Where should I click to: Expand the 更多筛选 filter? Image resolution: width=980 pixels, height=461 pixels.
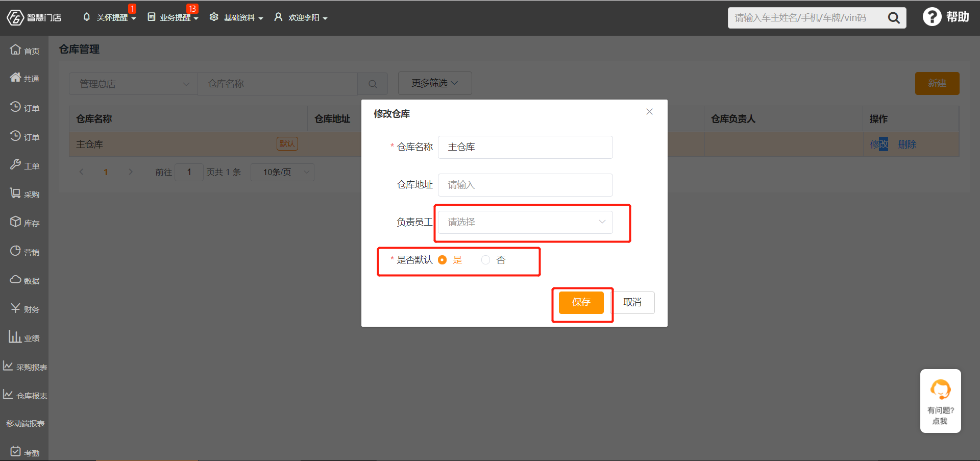tap(435, 83)
